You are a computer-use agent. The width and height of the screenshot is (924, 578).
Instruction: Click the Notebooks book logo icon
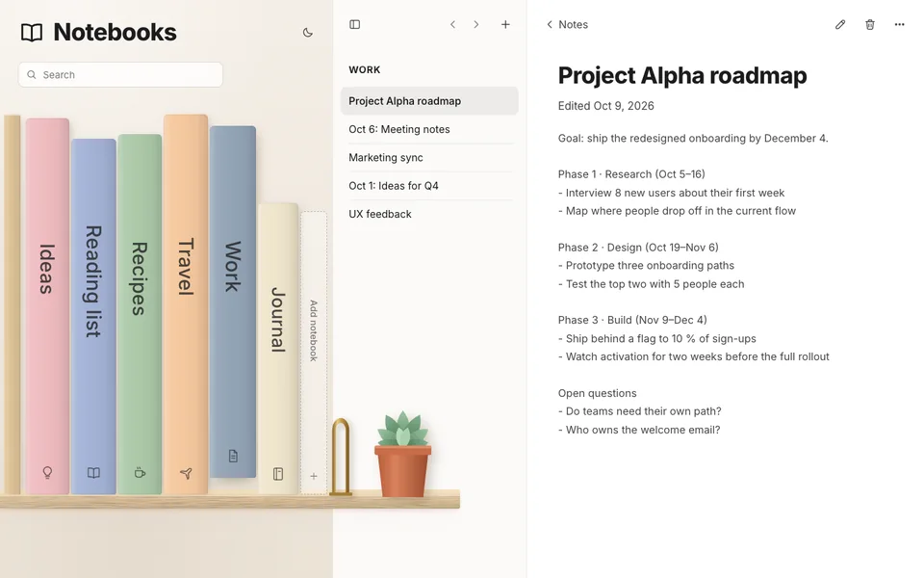click(32, 33)
